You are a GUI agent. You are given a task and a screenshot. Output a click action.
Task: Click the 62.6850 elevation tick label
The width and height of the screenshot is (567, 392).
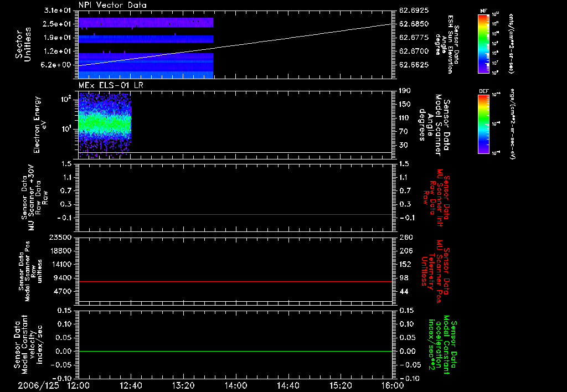click(414, 24)
